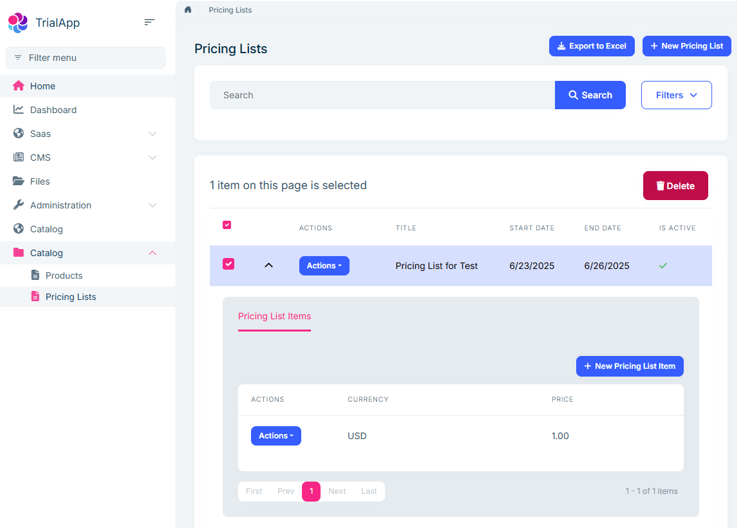Viewport: 737px width, 528px height.
Task: Click the home breadcrumb icon
Action: click(x=188, y=9)
